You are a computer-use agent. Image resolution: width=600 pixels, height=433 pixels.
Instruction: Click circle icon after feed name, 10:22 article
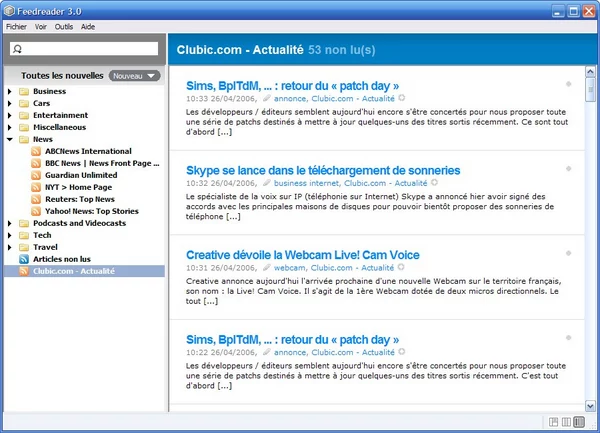[x=401, y=352]
